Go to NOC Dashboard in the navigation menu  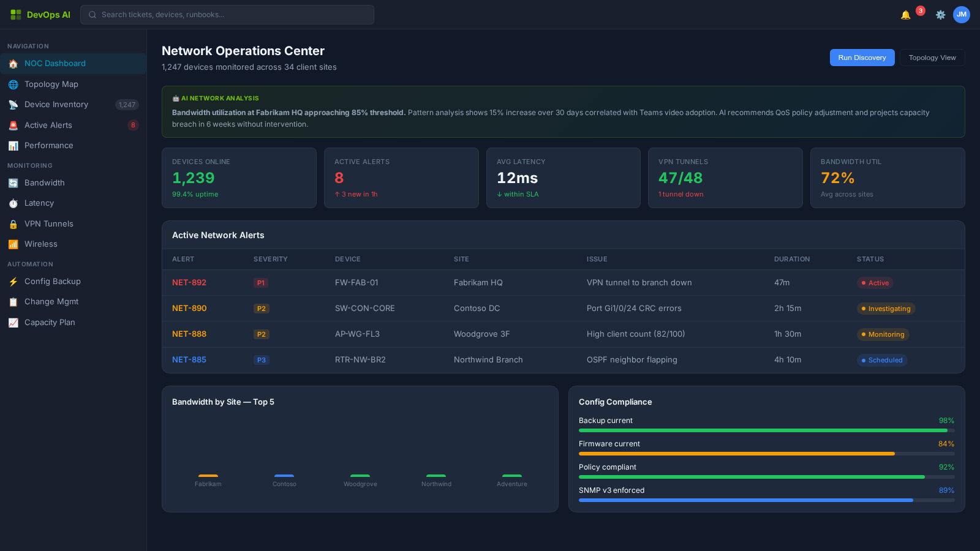coord(55,63)
